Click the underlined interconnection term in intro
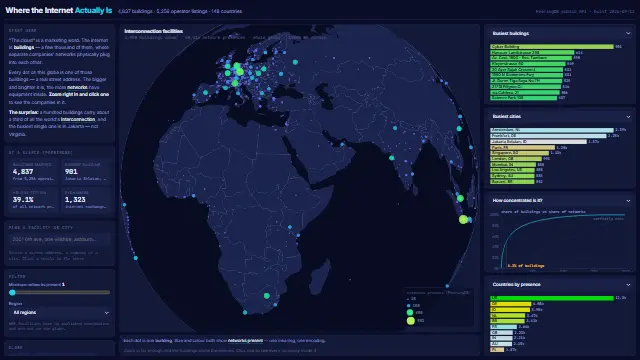This screenshot has width=640, height=360. [78, 119]
